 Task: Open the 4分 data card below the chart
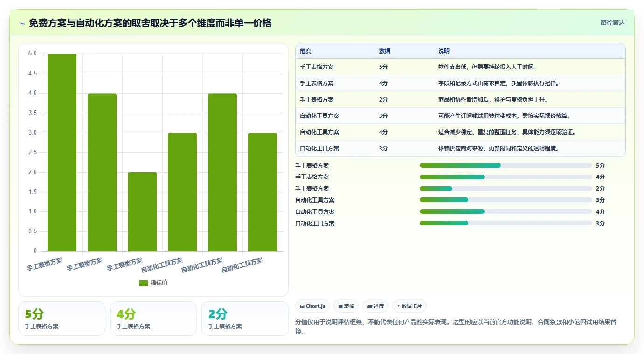click(x=153, y=319)
